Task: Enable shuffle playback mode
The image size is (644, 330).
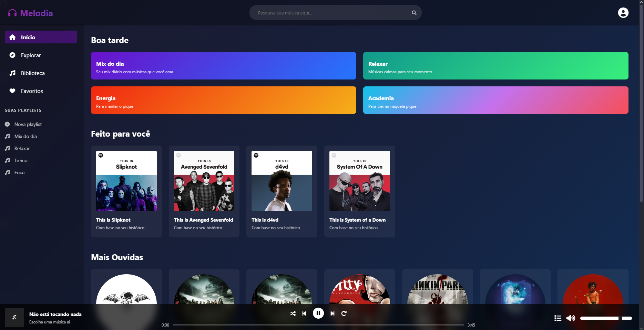Action: [293, 313]
